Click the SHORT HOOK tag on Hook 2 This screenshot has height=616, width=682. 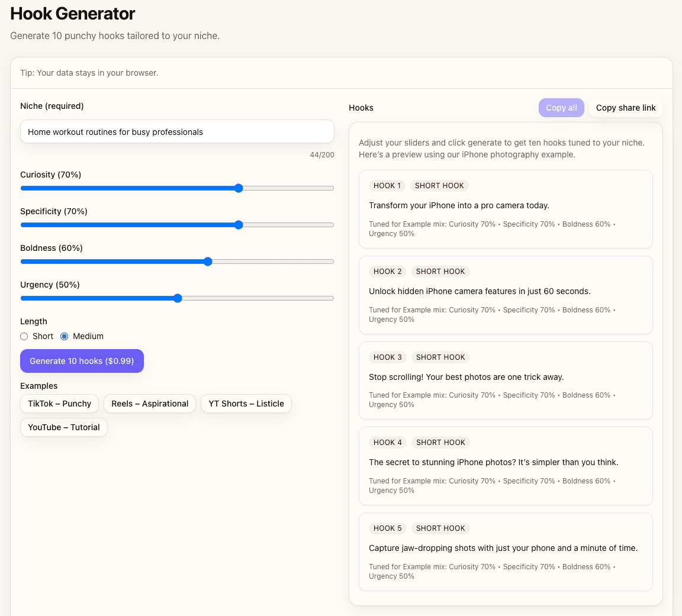pos(440,271)
